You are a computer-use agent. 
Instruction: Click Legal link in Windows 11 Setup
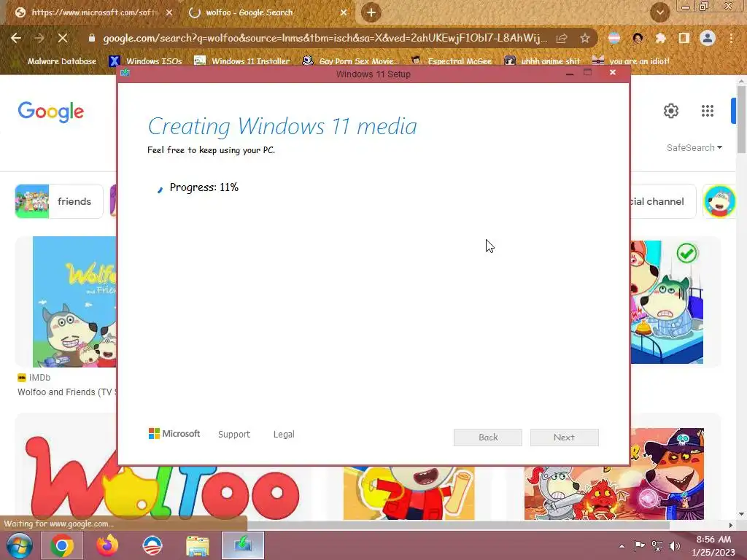point(284,435)
